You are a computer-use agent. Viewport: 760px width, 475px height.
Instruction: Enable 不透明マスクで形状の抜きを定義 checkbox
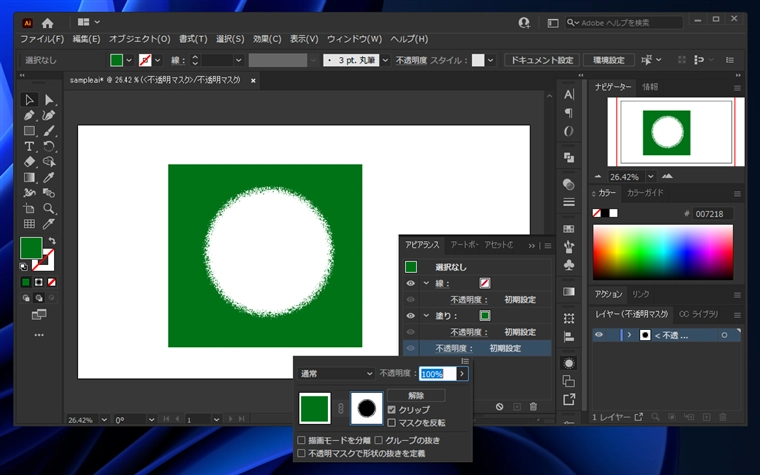coord(301,453)
